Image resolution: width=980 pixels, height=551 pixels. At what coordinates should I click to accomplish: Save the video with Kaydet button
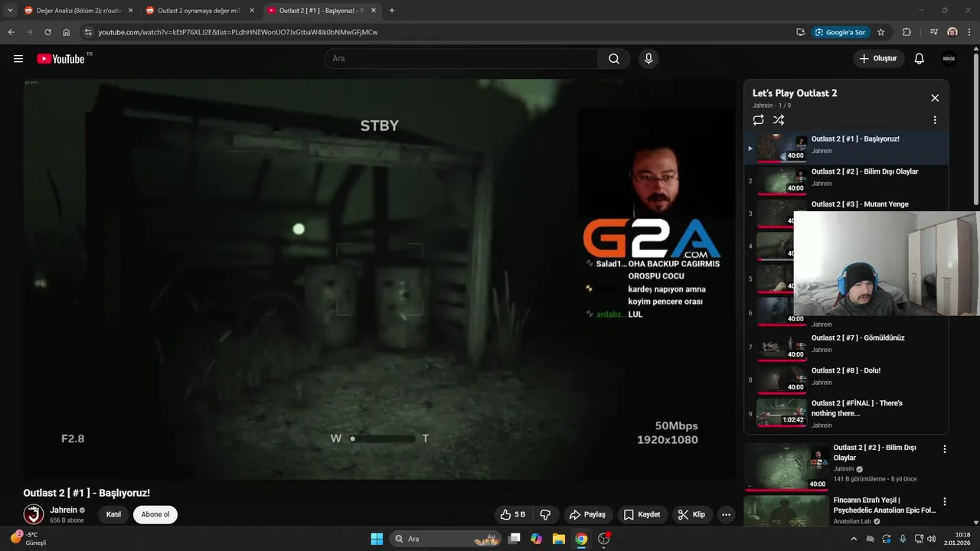642,515
